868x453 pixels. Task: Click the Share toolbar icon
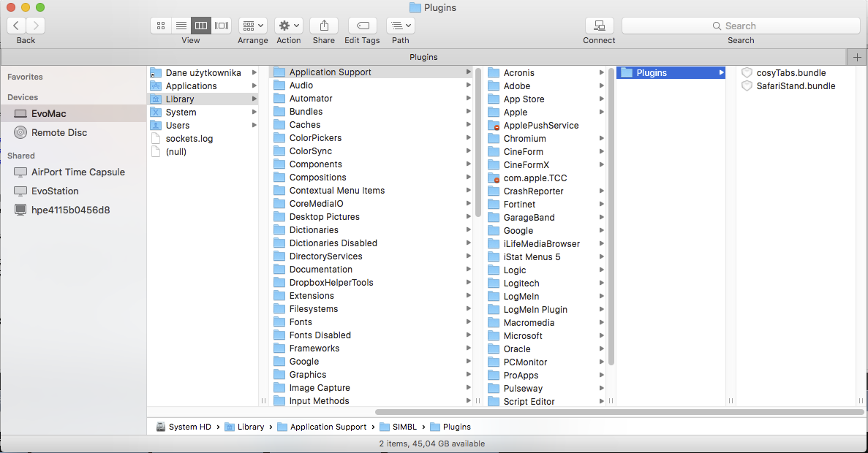(x=323, y=26)
